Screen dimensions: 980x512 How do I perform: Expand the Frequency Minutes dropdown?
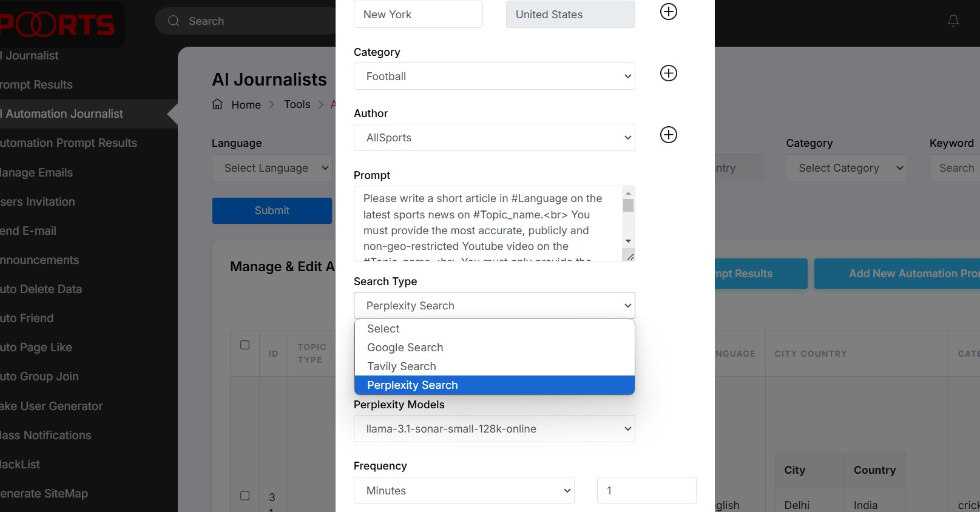coord(464,491)
